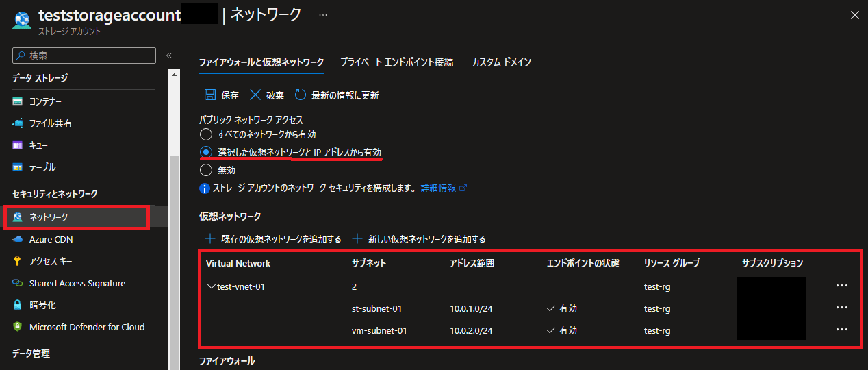Click the 破棄 discard X icon
This screenshot has height=370, width=868.
point(255,95)
